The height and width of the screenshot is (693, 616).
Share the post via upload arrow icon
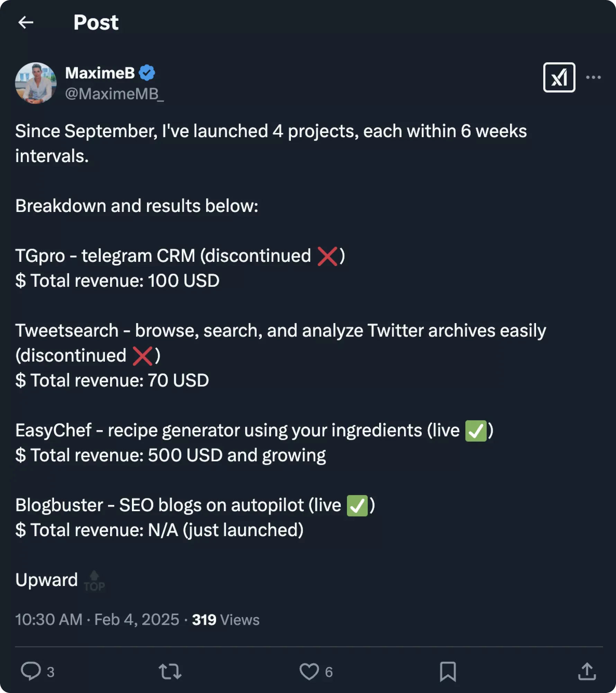coord(587,671)
